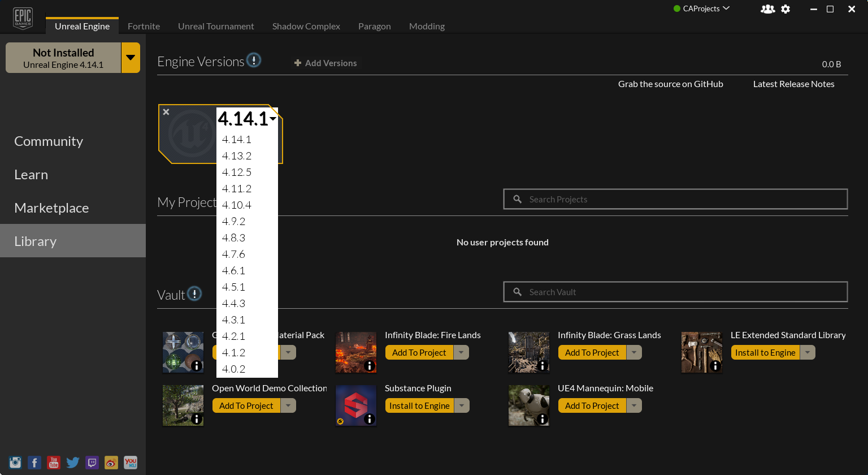868x475 pixels.
Task: Switch to the Unreal Tournament tab
Action: click(x=216, y=26)
